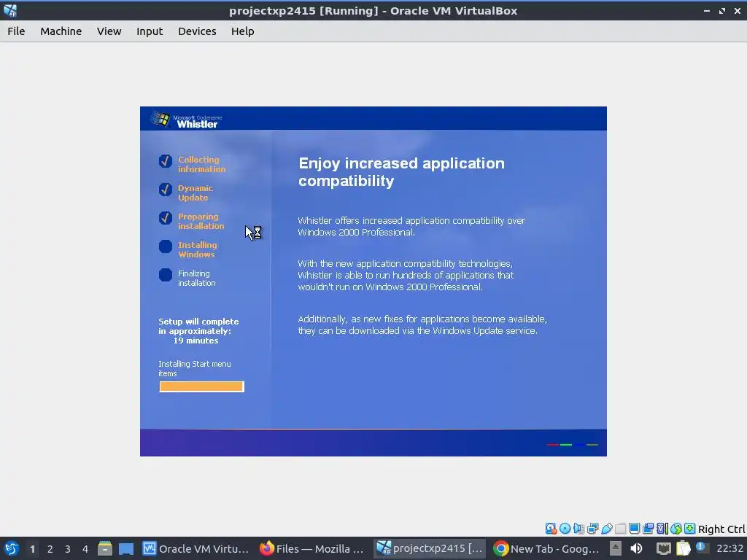Click the 'Installing Windows' step label
This screenshot has height=560, width=747.
click(x=197, y=249)
